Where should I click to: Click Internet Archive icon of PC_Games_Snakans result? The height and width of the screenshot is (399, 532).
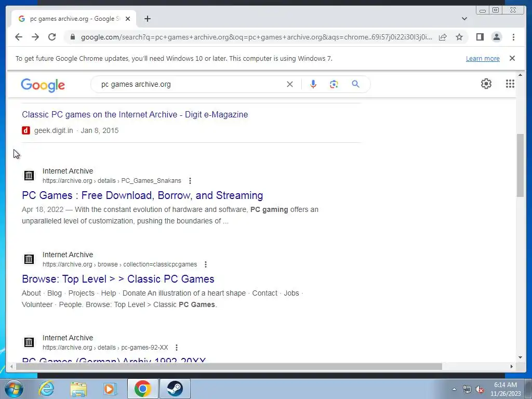(29, 176)
